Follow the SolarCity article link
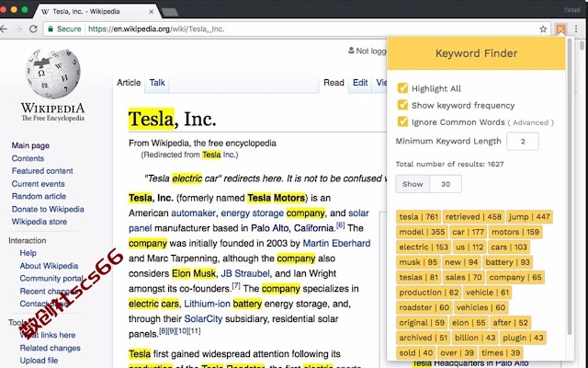588x368 pixels. [x=203, y=319]
